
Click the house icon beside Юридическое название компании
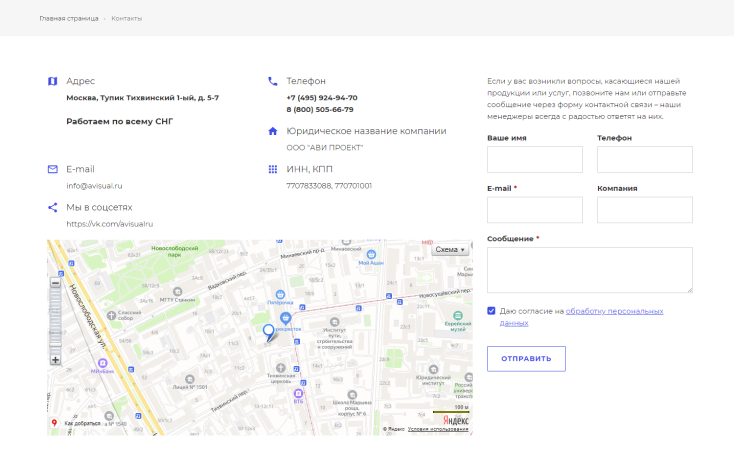click(x=272, y=131)
